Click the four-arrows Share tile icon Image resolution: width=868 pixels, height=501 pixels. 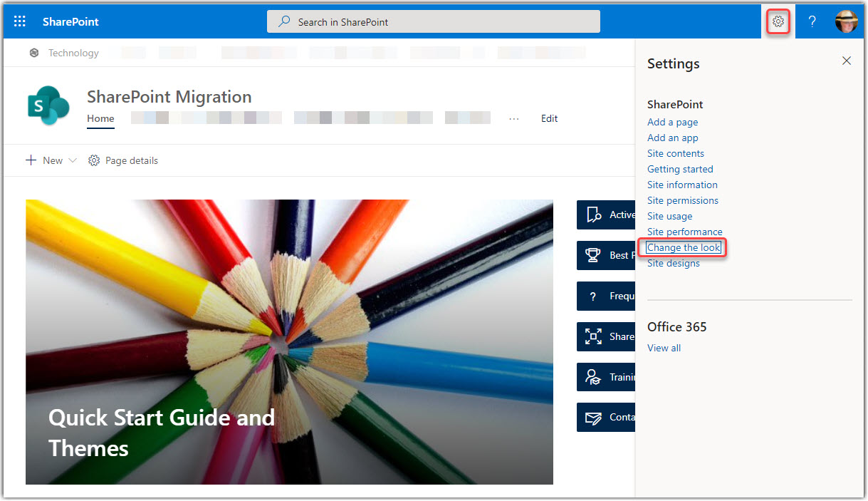(x=595, y=336)
